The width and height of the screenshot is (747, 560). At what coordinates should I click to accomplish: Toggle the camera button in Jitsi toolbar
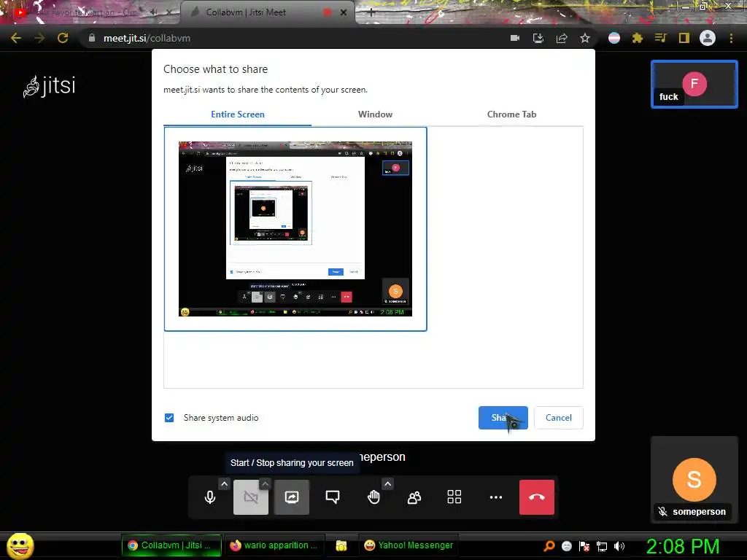point(251,497)
